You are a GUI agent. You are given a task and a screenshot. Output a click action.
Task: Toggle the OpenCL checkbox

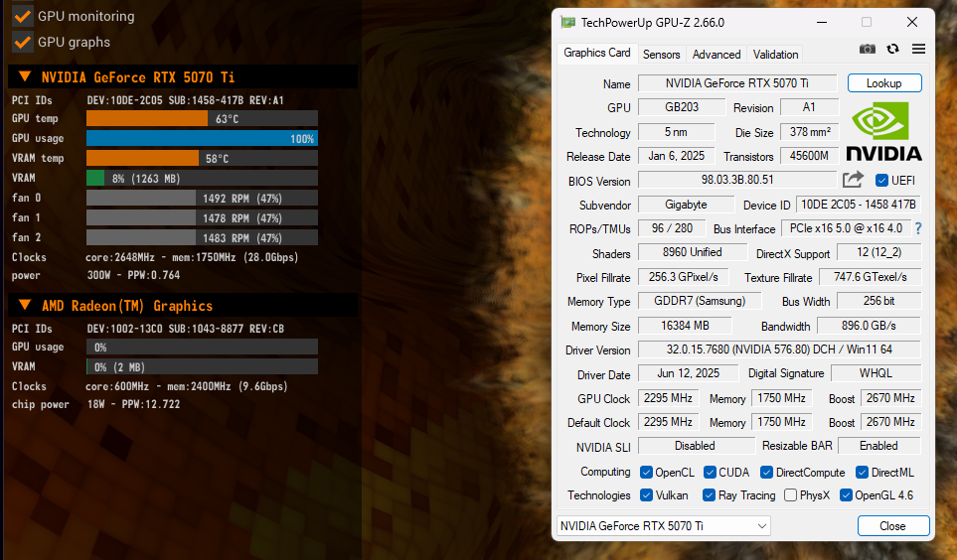(646, 473)
